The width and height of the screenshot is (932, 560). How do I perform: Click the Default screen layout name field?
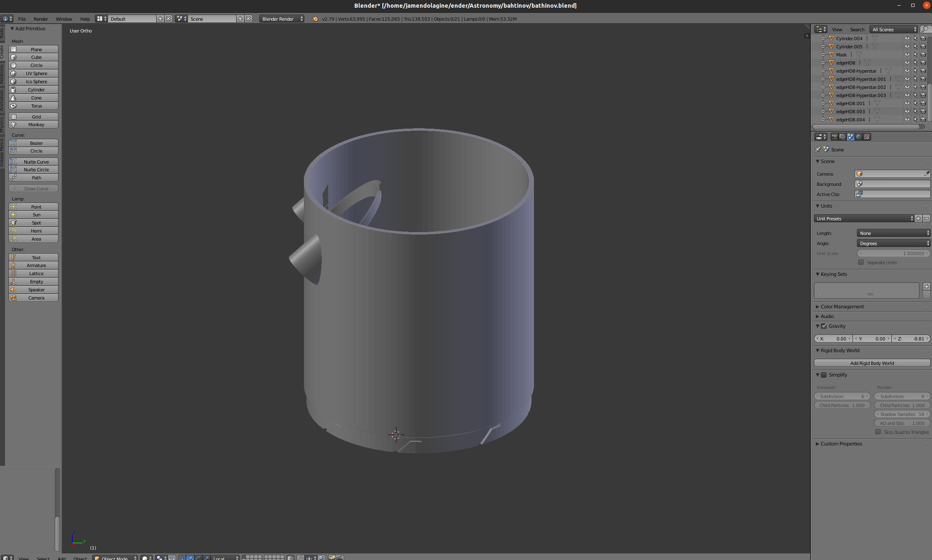[132, 19]
